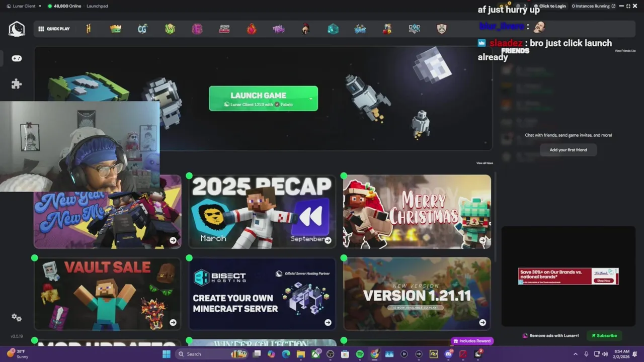This screenshot has width=644, height=362.
Task: Open the CG server quick play icon
Action: pos(142,29)
